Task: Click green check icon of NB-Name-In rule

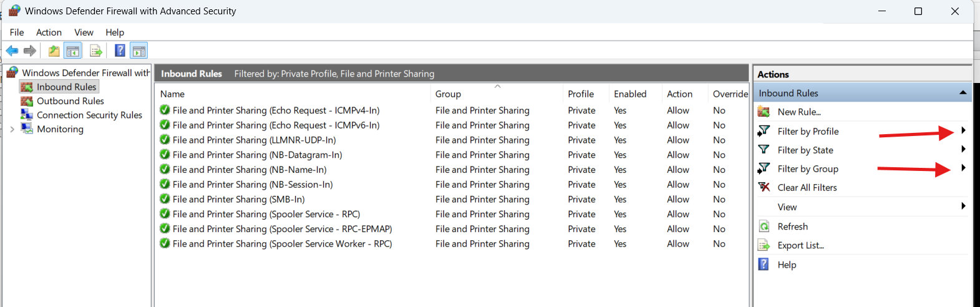Action: pyautogui.click(x=165, y=169)
